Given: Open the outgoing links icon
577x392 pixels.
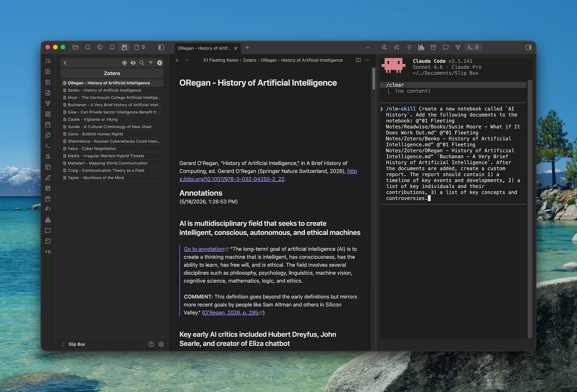Looking at the screenshot, I should pyautogui.click(x=396, y=48).
